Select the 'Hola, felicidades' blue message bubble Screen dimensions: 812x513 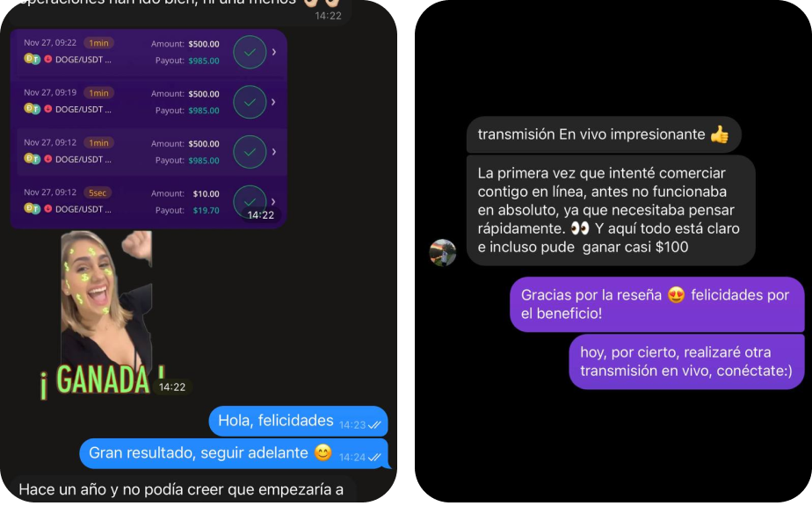pyautogui.click(x=298, y=422)
